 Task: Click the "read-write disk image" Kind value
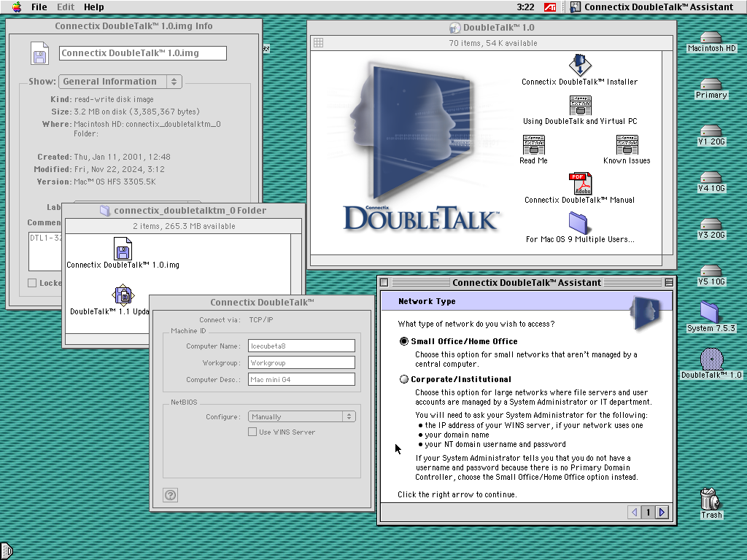[114, 99]
